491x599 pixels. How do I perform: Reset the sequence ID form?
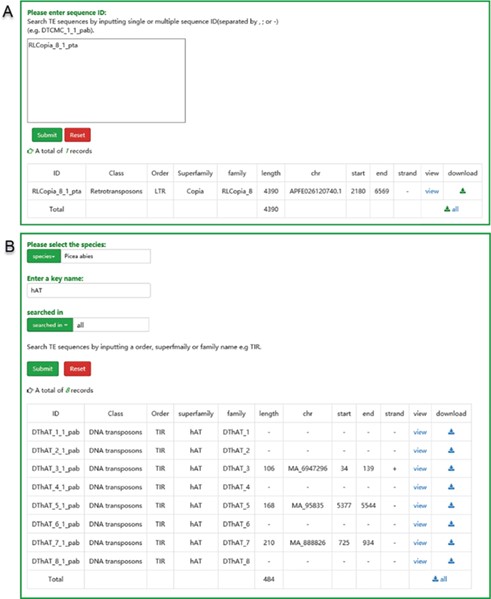[78, 135]
